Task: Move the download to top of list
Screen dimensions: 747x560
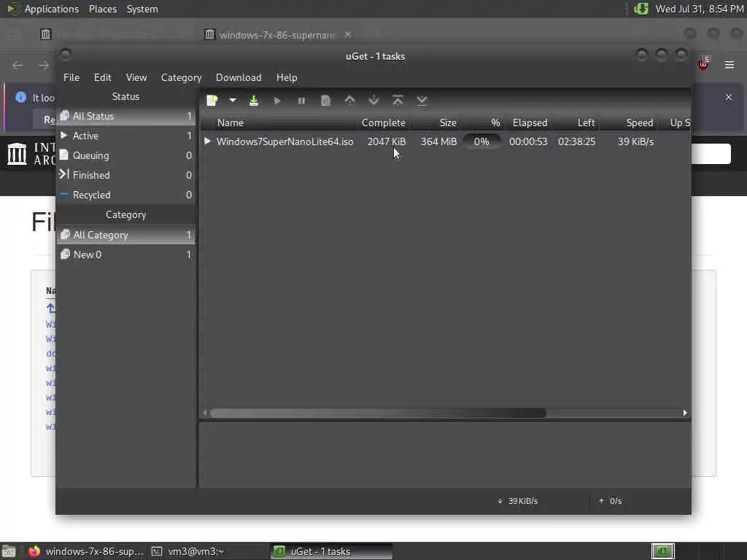Action: pos(398,101)
